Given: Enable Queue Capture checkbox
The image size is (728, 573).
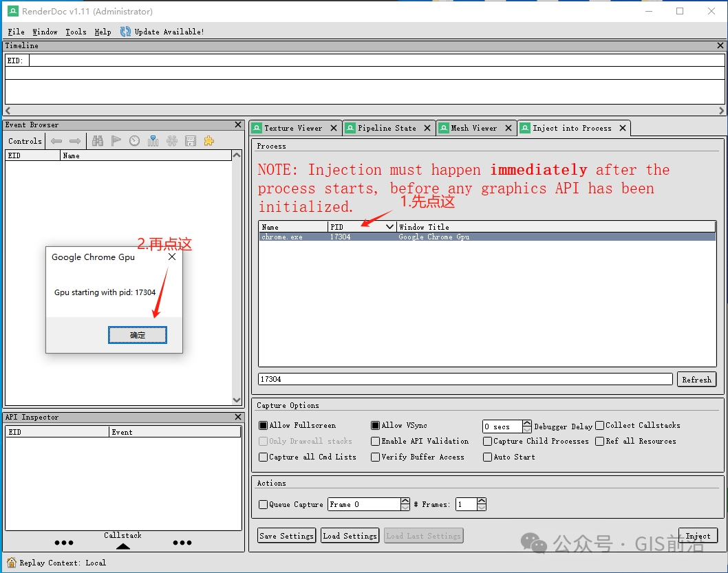Looking at the screenshot, I should [264, 504].
